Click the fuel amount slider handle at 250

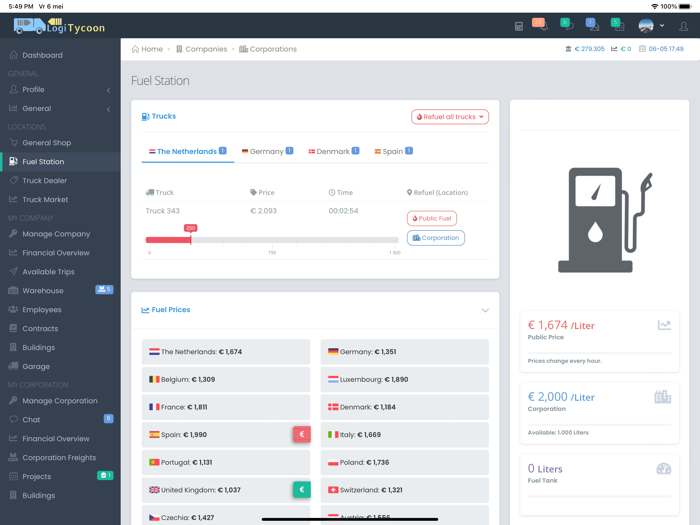click(x=191, y=239)
